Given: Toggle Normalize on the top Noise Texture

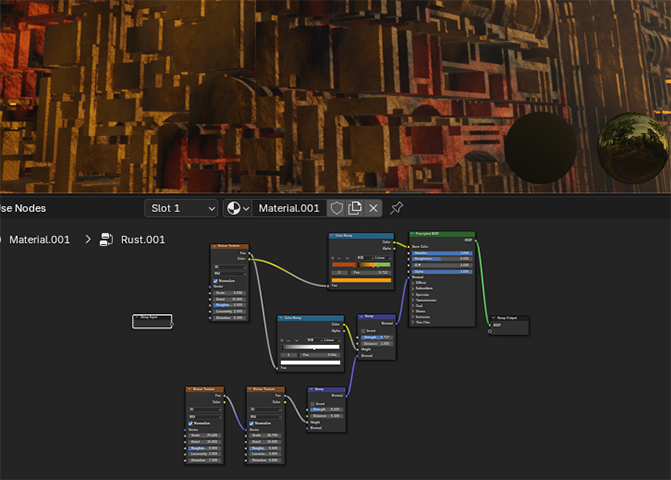Looking at the screenshot, I should tap(215, 281).
